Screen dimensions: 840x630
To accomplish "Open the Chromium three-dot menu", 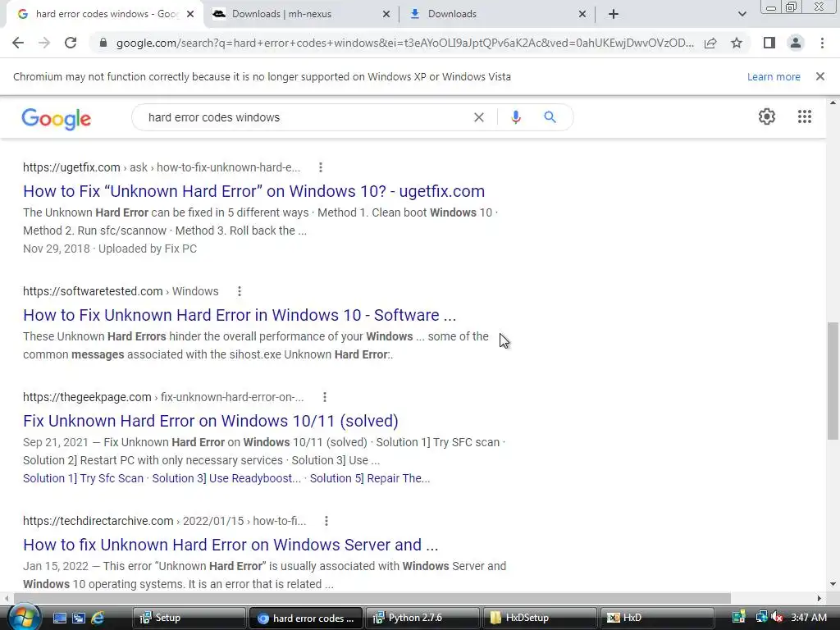I will pyautogui.click(x=822, y=43).
